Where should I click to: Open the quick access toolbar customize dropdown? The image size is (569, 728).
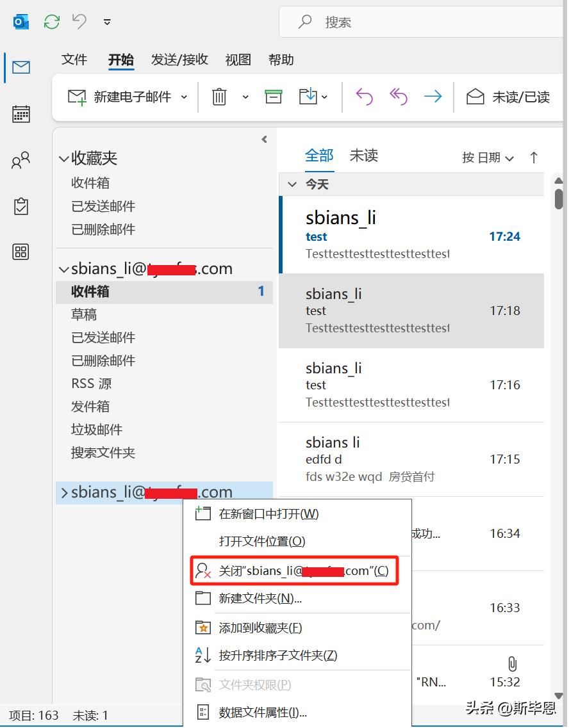point(107,22)
